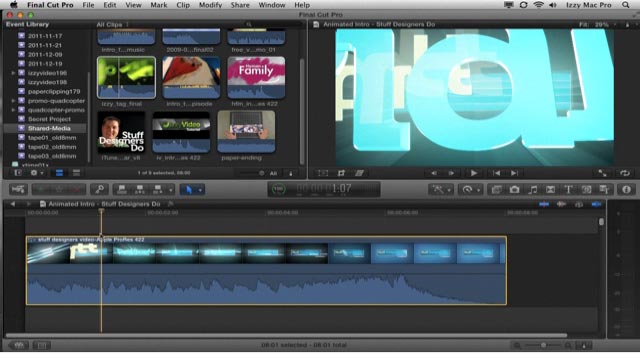Viewport: 640px width, 360px height.
Task: Step back one frame in viewer
Action: coord(434,173)
